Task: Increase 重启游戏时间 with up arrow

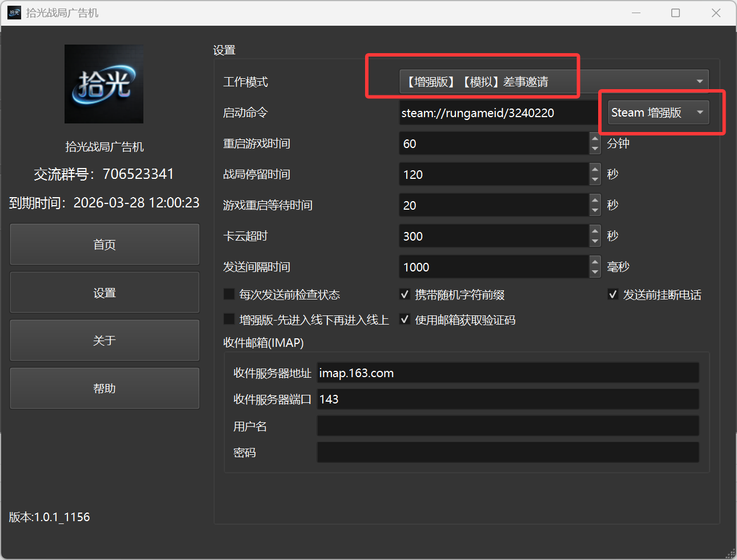Action: pyautogui.click(x=595, y=139)
